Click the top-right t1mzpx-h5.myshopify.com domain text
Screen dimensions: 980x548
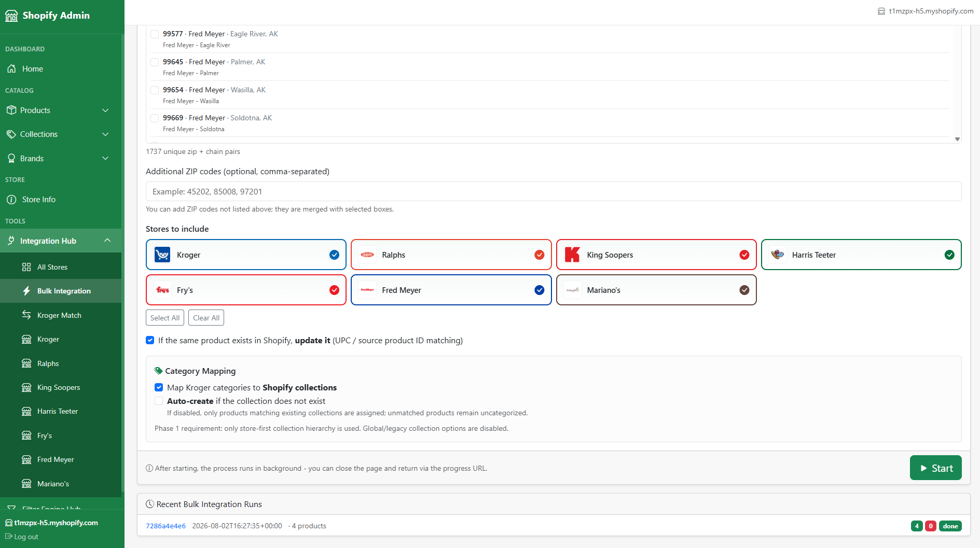coord(931,11)
